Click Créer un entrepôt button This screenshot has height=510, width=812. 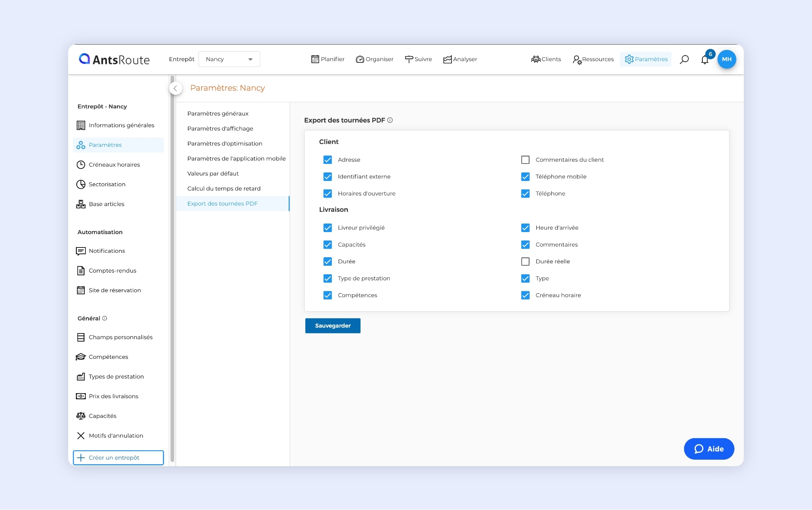coord(118,458)
